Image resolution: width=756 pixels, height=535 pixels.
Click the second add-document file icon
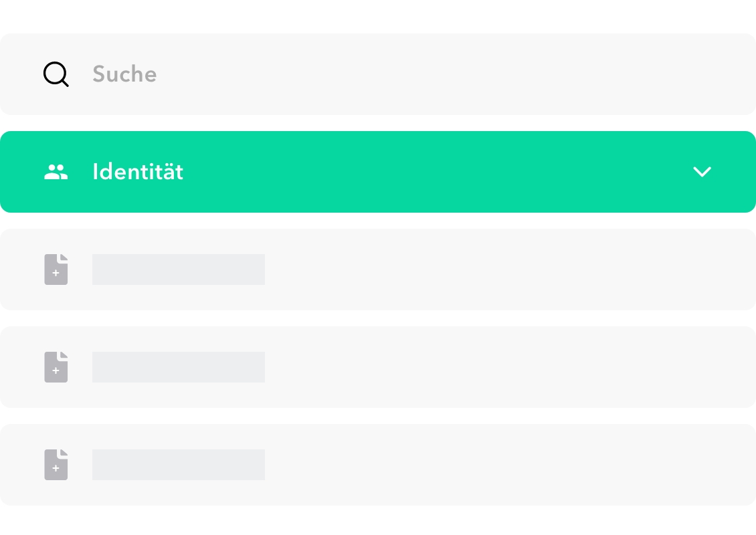coord(56,367)
